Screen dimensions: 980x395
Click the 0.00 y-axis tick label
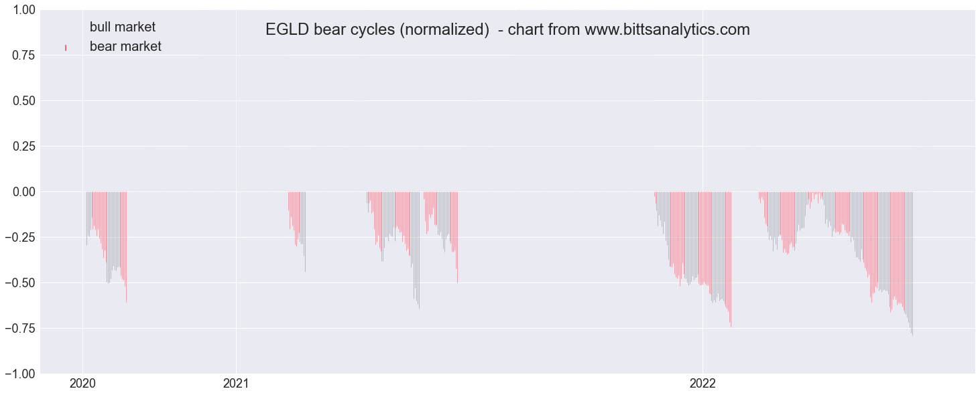[x=22, y=192]
